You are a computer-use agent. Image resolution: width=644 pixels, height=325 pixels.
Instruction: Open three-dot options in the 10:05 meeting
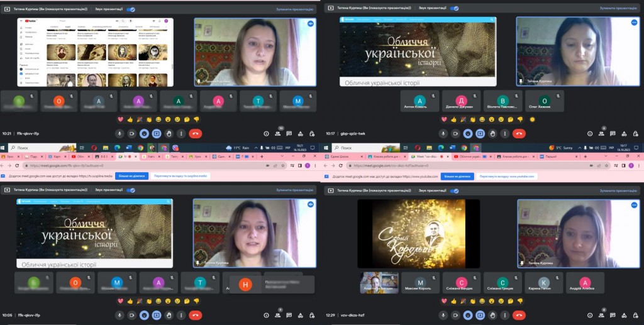point(181,315)
